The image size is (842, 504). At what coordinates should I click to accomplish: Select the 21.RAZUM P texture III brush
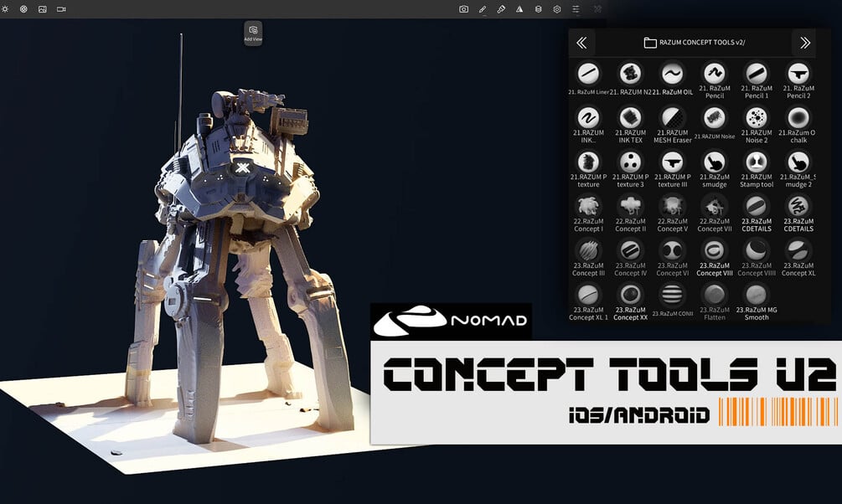point(672,170)
